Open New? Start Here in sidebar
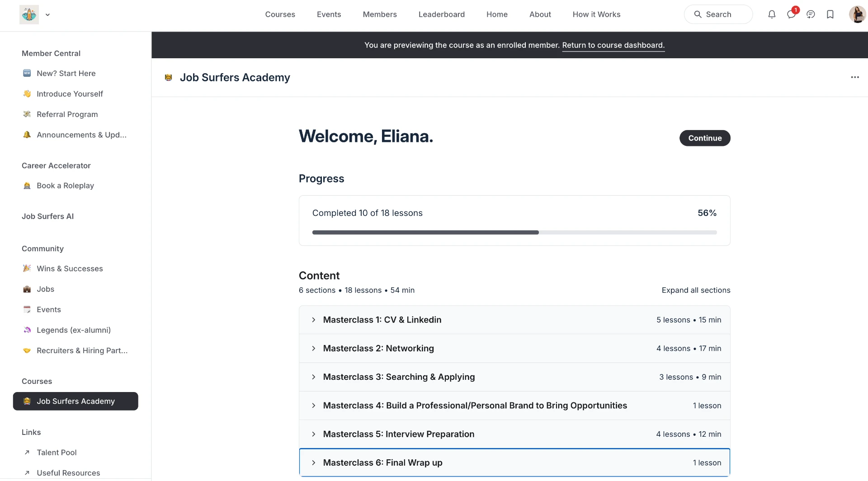This screenshot has width=868, height=481. click(x=75, y=73)
